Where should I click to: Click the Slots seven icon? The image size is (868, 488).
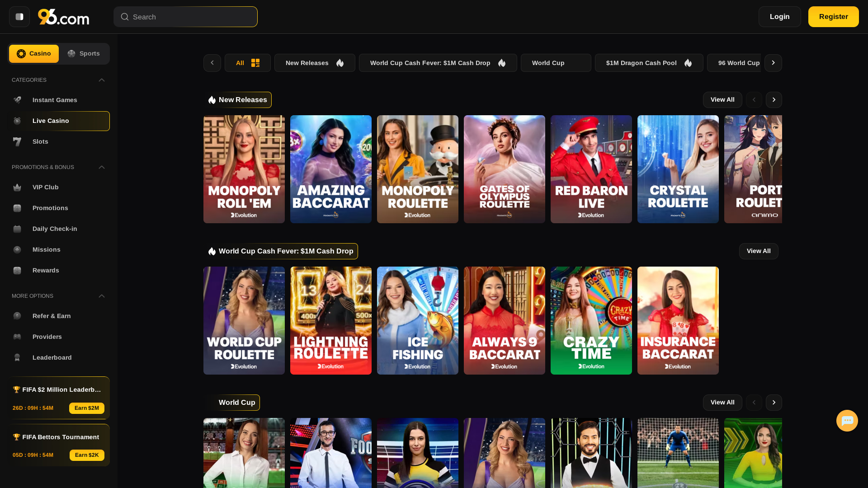[x=17, y=141]
